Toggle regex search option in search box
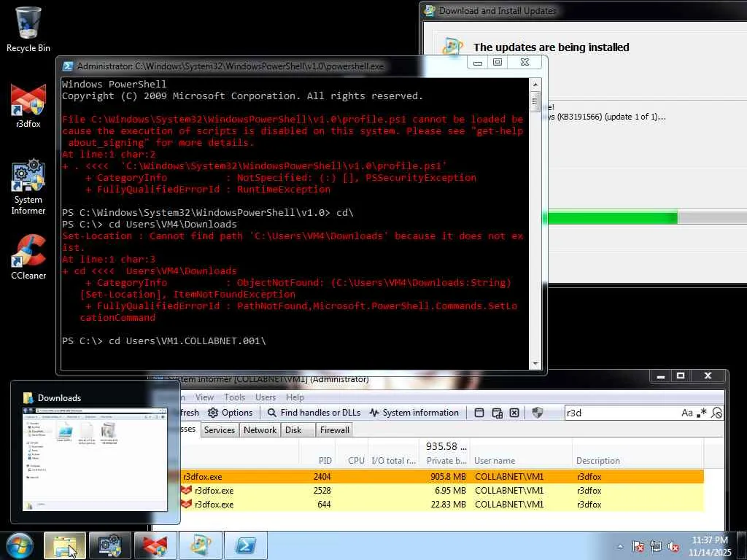The width and height of the screenshot is (747, 560). point(701,413)
